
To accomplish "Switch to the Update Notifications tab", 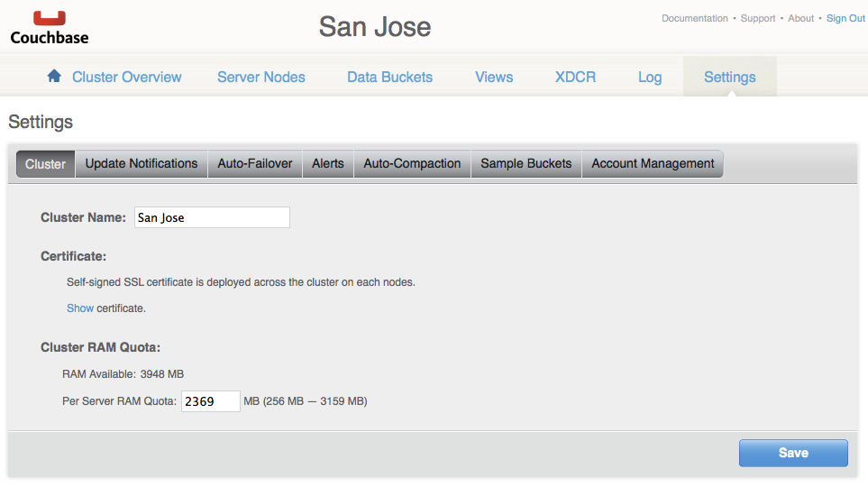I will click(x=142, y=164).
